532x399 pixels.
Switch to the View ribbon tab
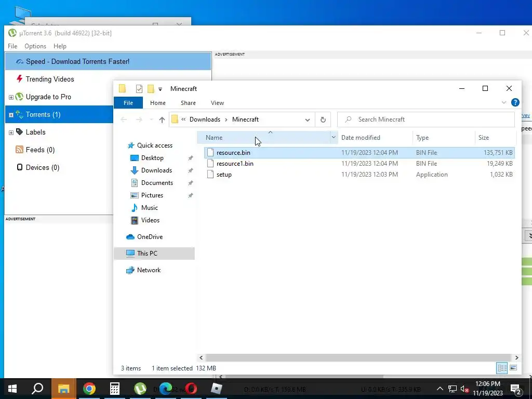click(x=217, y=103)
